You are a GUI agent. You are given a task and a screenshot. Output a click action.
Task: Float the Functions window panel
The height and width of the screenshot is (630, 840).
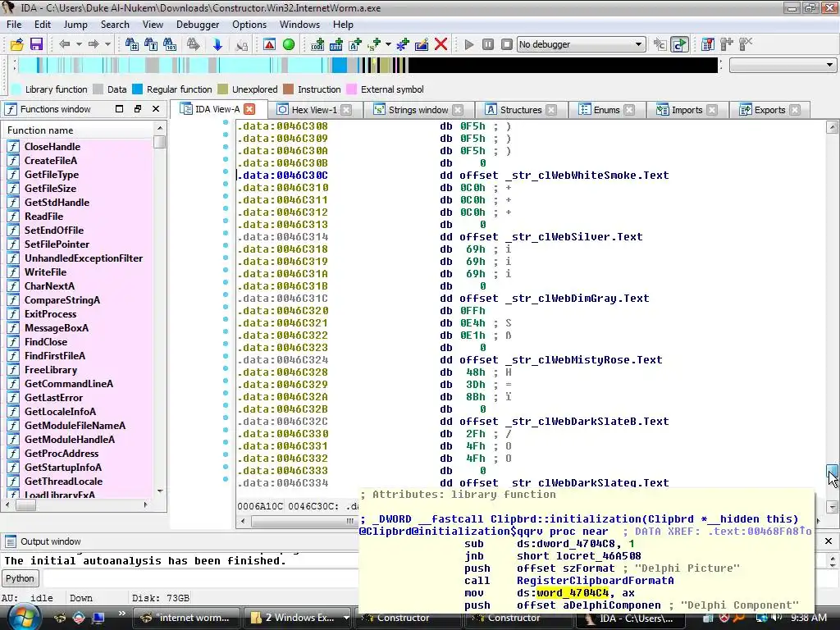(138, 109)
